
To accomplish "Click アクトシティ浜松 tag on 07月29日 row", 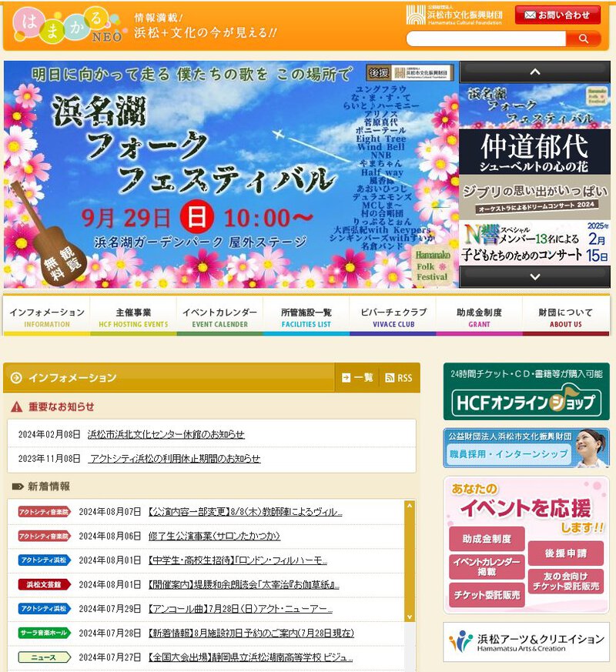I will [x=45, y=609].
